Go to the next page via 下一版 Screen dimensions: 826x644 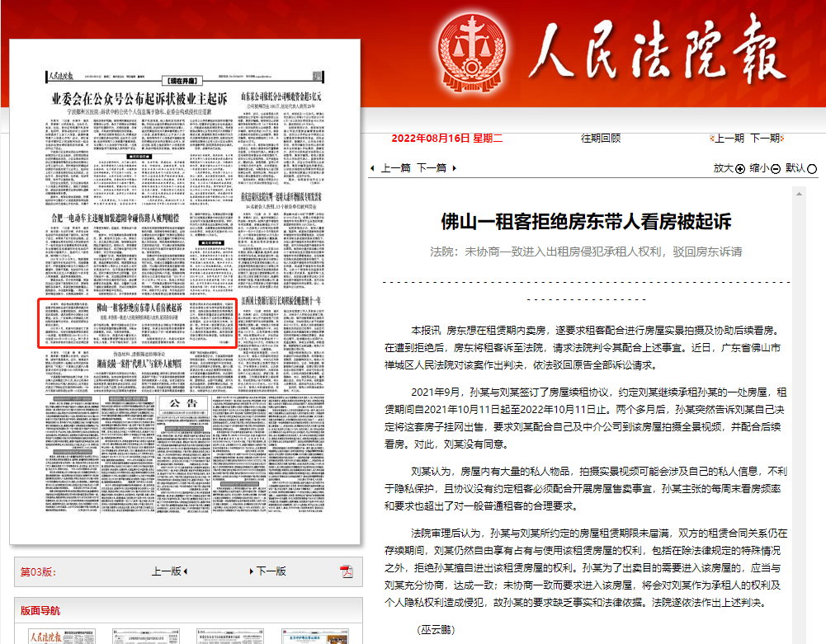pos(271,571)
